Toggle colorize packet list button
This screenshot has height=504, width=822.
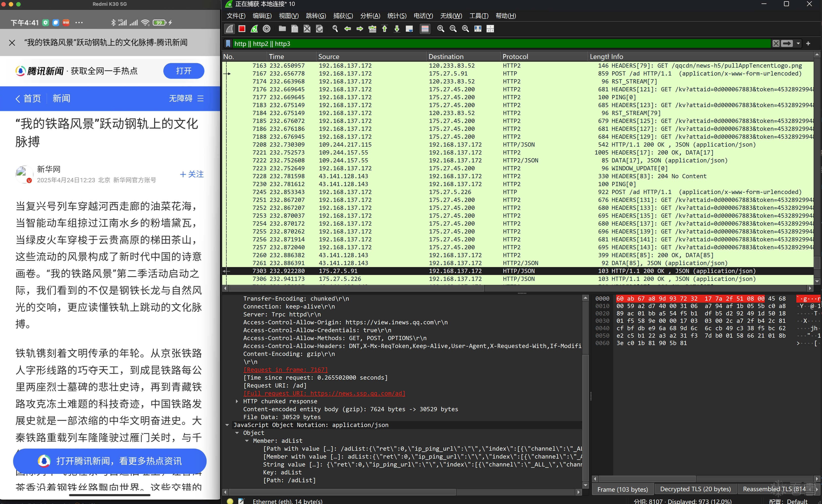pos(425,29)
